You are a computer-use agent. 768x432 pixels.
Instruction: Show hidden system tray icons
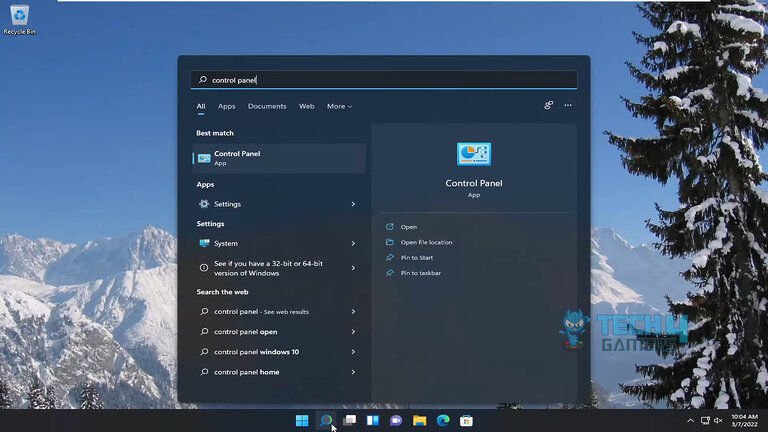(690, 421)
